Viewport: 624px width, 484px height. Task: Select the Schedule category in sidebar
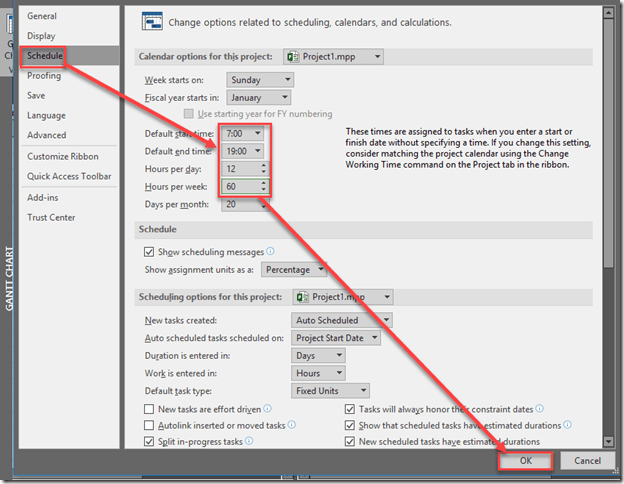click(44, 56)
